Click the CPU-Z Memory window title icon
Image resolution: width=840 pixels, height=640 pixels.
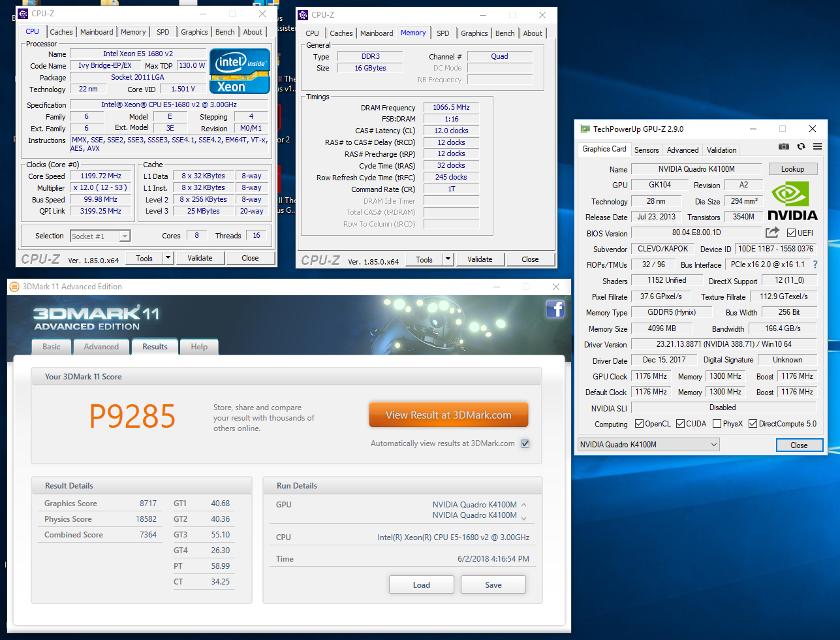point(303,15)
